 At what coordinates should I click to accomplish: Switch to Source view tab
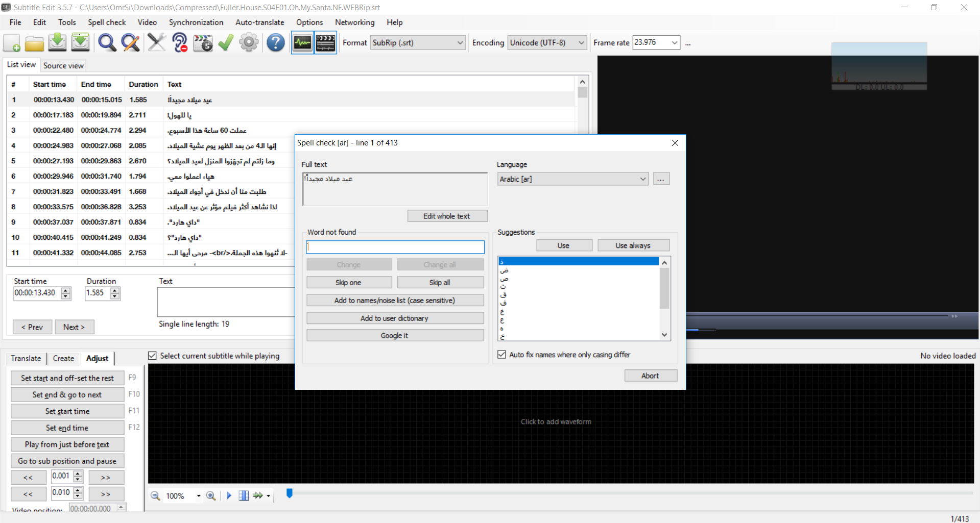click(63, 65)
